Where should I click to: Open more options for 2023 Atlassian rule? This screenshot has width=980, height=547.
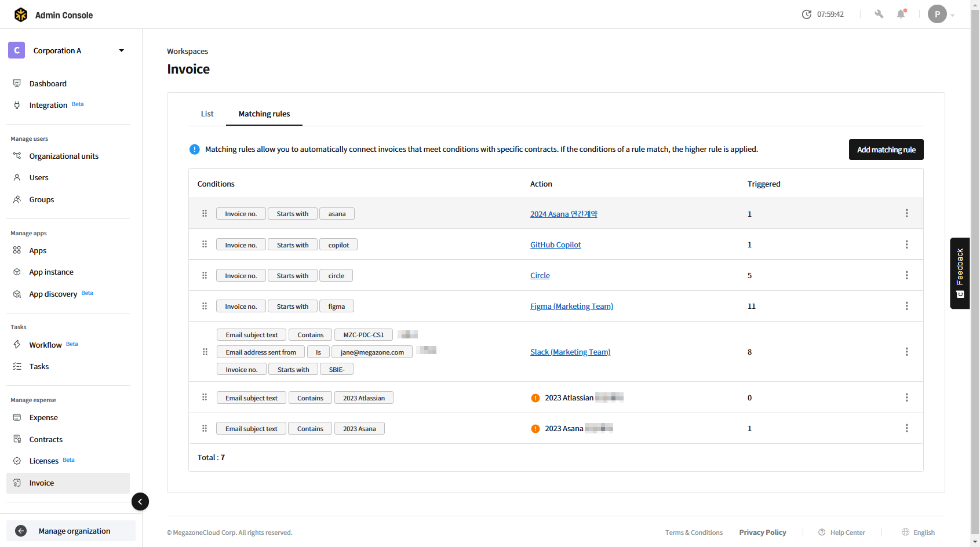click(x=907, y=398)
